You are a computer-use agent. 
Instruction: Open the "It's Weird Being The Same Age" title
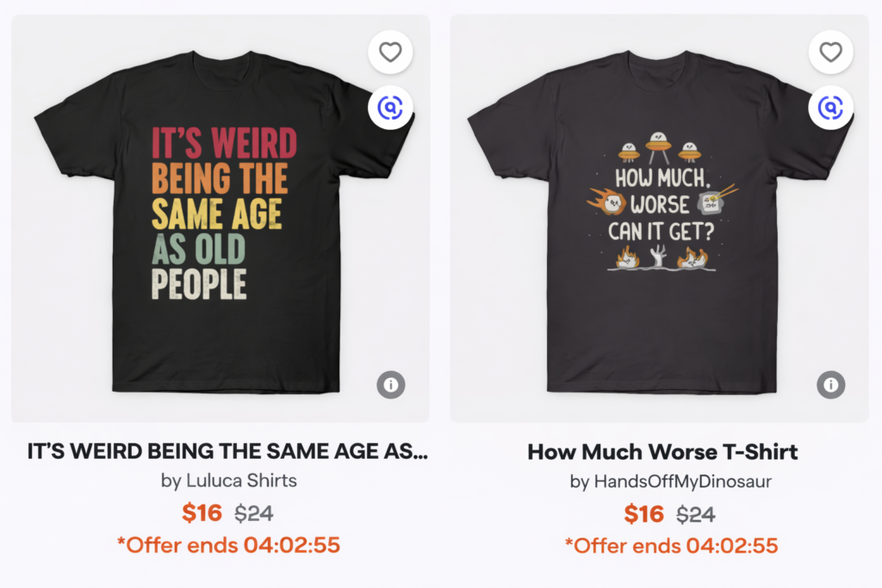tap(228, 451)
